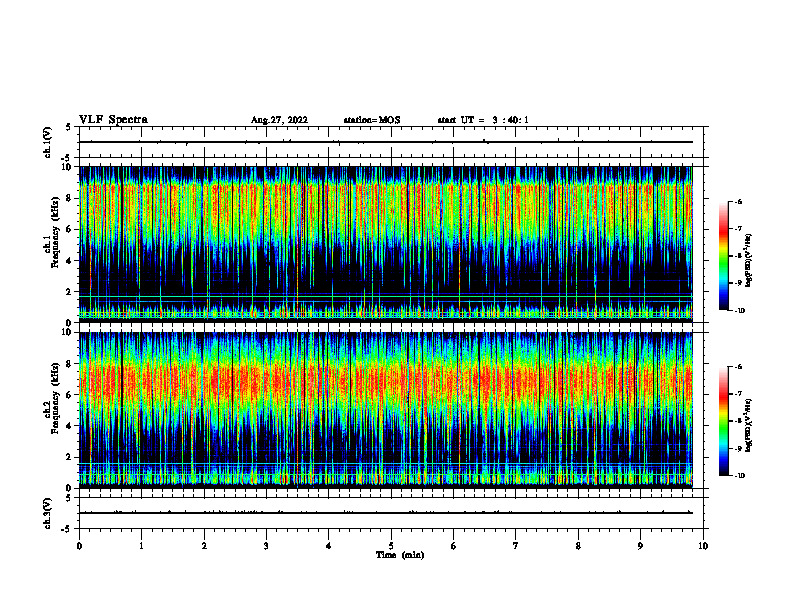792x612 pixels.
Task: Click the ch.1 voltage waveform trace
Action: pyautogui.click(x=386, y=142)
